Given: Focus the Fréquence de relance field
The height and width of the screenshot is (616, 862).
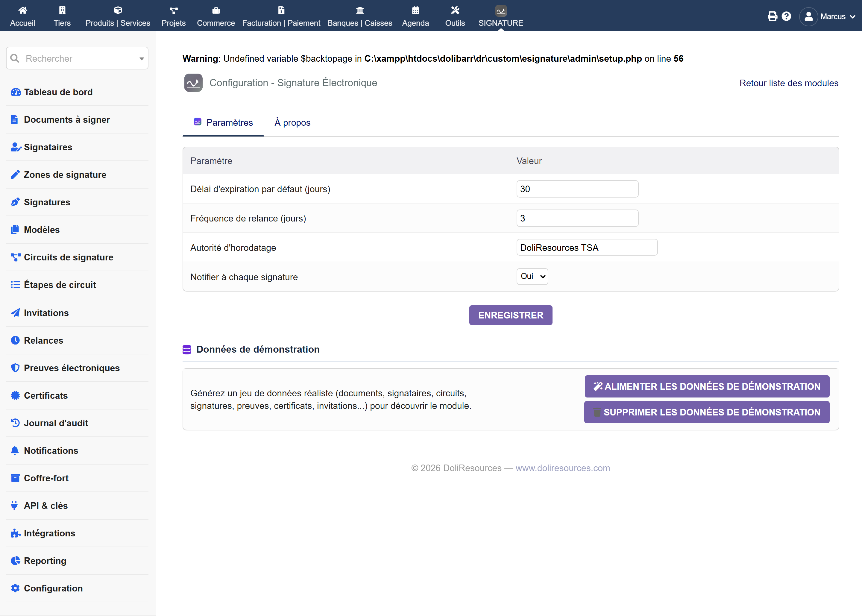Looking at the screenshot, I should click(x=577, y=218).
